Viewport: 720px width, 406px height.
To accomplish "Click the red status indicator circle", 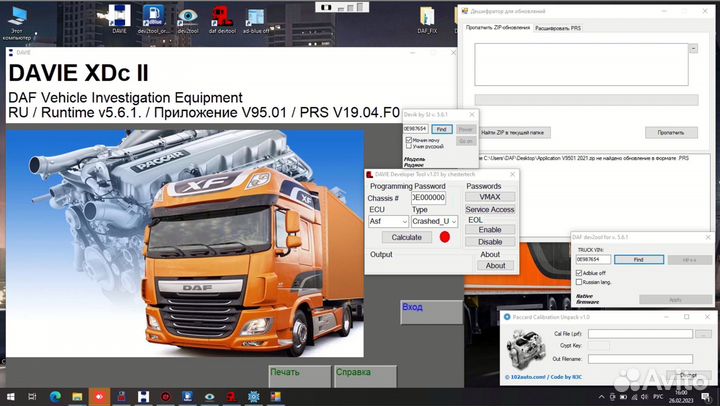I will 444,237.
